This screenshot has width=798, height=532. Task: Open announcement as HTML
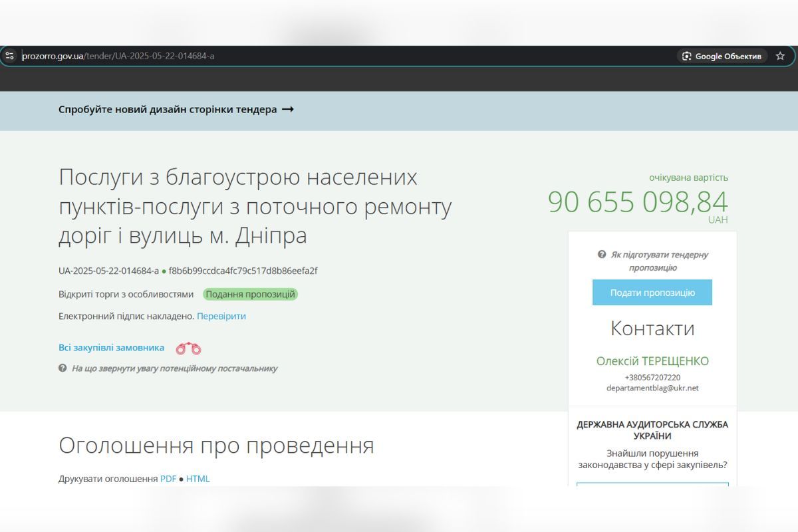198,478
